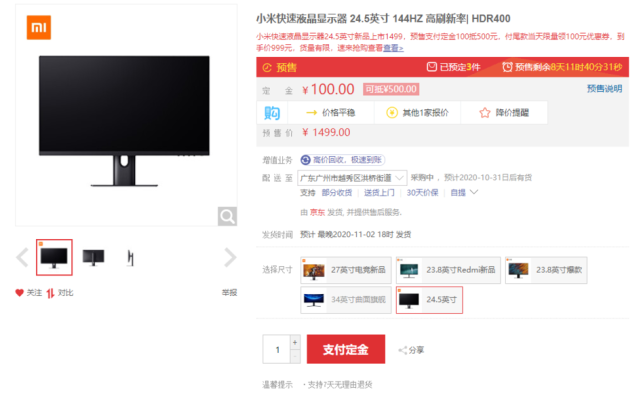641x406 pixels.
Task: Click the 高价回收，极速到账 badge
Action: coord(343,160)
